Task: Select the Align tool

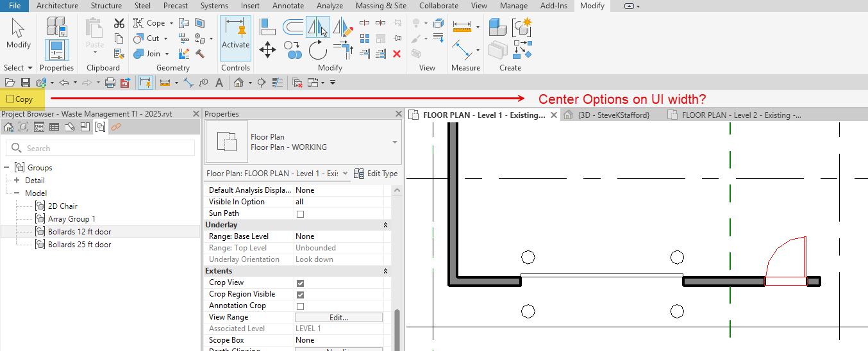Action: click(x=267, y=26)
